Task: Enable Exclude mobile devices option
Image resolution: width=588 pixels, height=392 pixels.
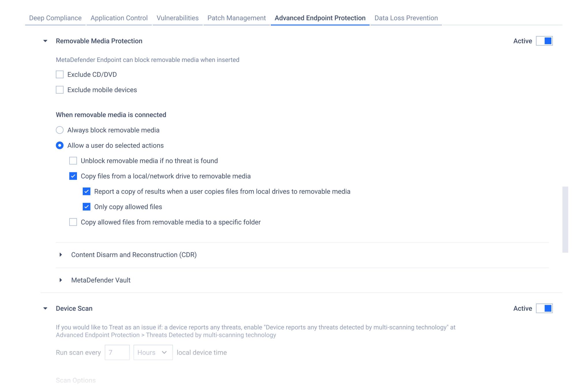Action: click(60, 90)
